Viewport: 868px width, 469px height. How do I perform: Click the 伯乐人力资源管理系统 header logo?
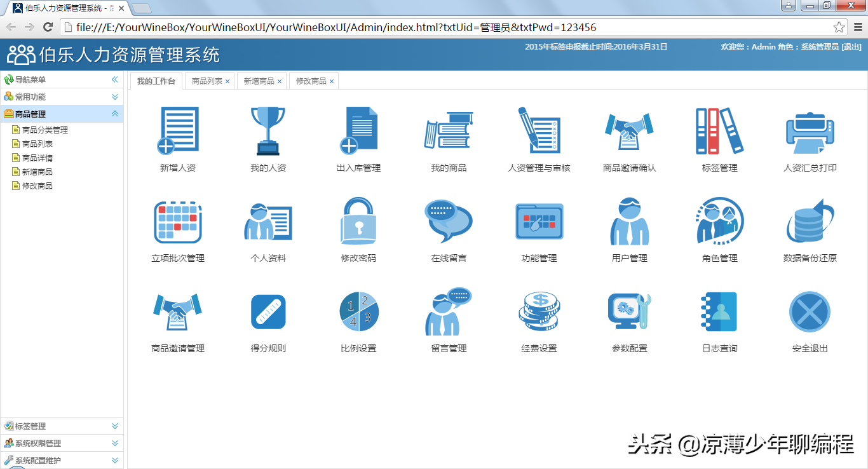[x=114, y=55]
